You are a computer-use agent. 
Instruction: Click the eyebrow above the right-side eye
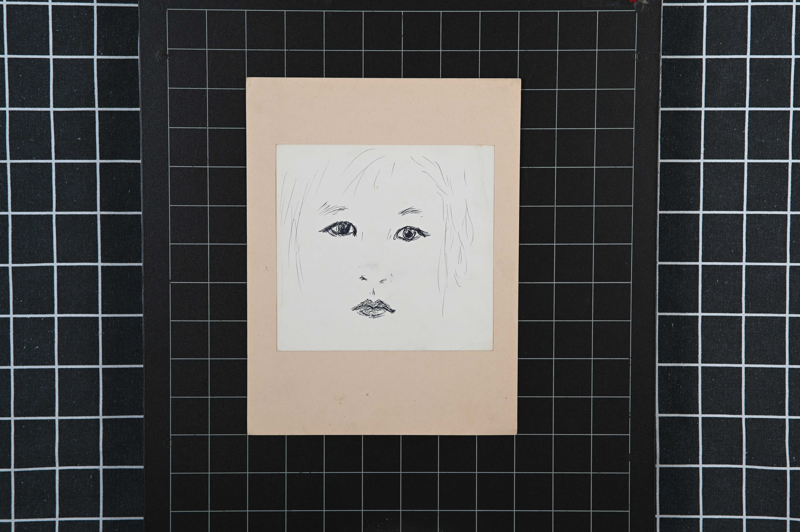click(411, 212)
